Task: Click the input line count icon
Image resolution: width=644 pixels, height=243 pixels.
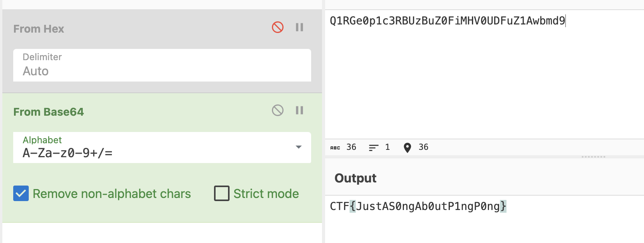Action: point(374,148)
